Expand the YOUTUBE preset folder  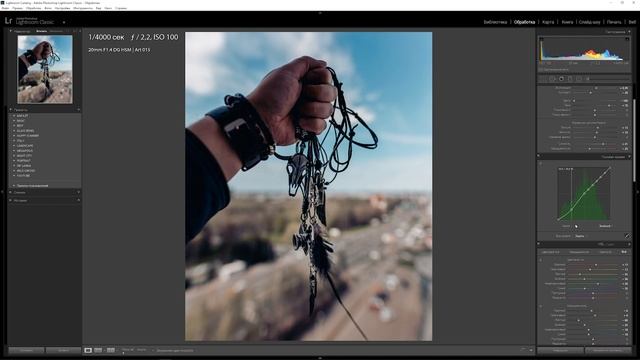click(x=14, y=176)
